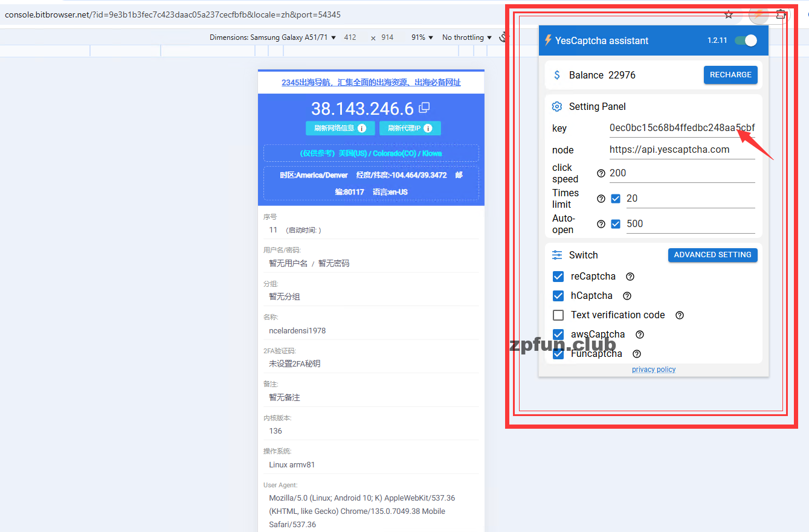Open the Dimensions Samsung Galaxy A51/71 dropdown
Image resolution: width=809 pixels, height=532 pixels.
click(x=272, y=37)
